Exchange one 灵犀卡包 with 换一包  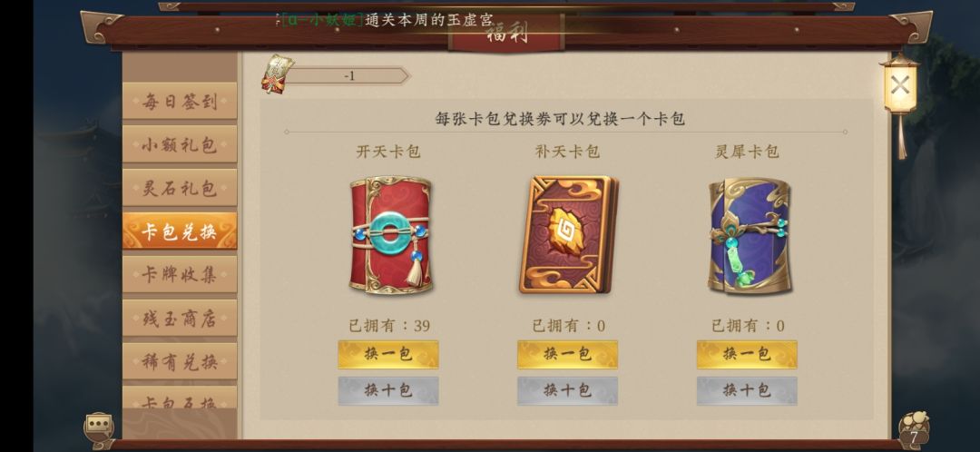click(x=747, y=355)
